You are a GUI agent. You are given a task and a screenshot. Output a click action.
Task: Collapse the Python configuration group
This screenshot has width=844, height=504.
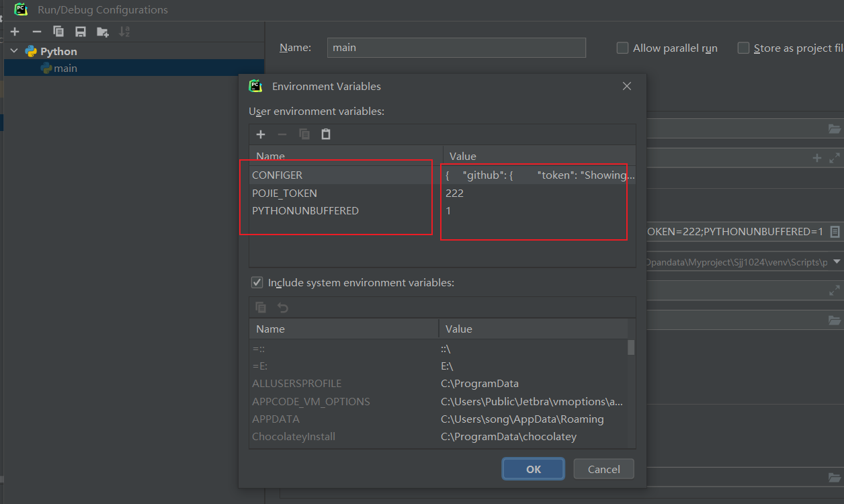point(13,50)
